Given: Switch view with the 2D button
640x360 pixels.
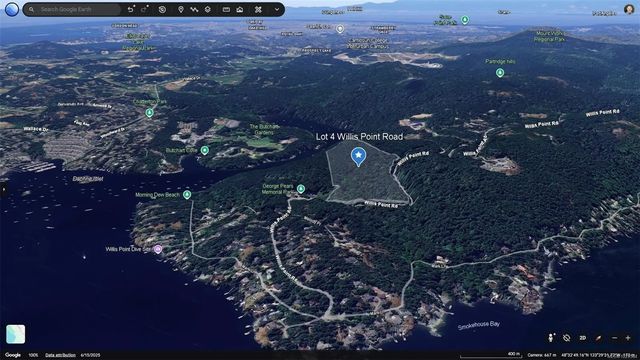Looking at the screenshot, I should pos(582,338).
